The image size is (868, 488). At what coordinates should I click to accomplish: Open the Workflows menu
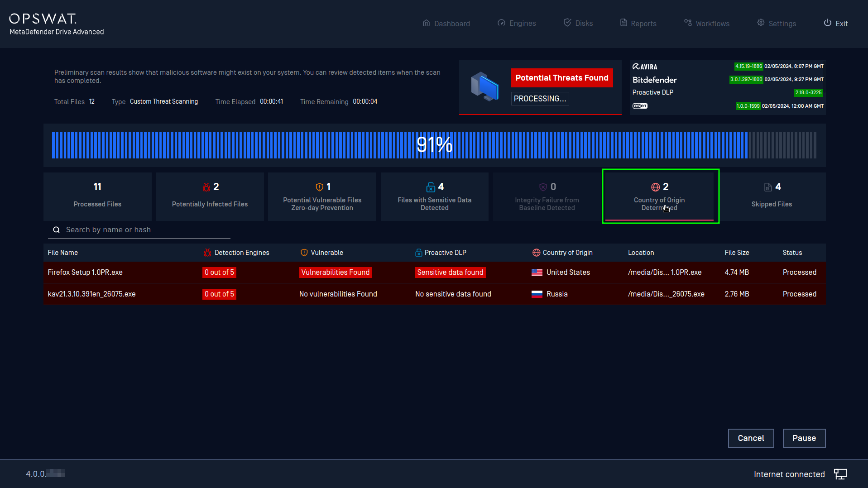[x=707, y=24]
